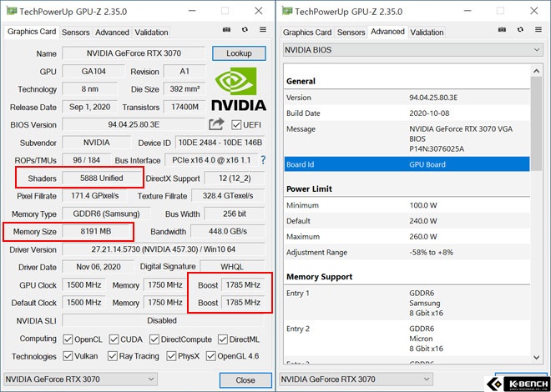Click scrollbar down arrow in Advanced list
This screenshot has height=392, width=551.
click(x=536, y=357)
